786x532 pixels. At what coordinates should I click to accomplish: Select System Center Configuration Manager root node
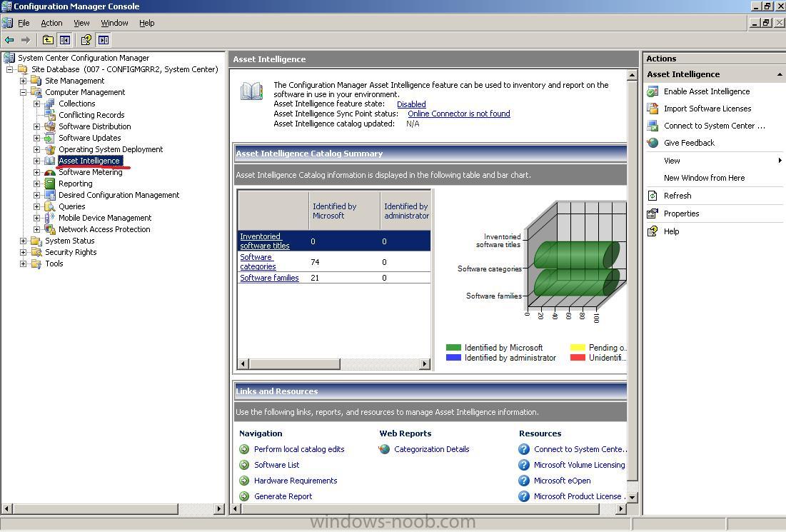click(x=84, y=58)
